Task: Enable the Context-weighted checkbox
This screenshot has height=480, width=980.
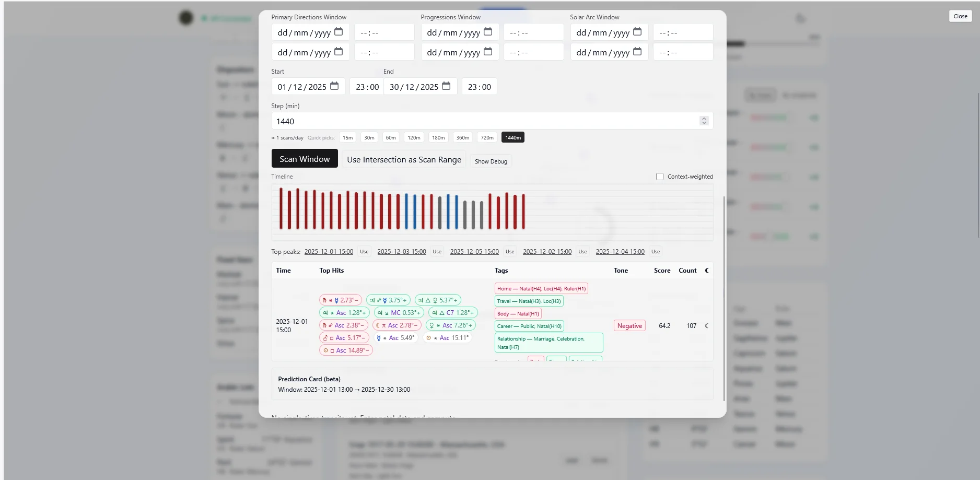Action: (x=660, y=177)
